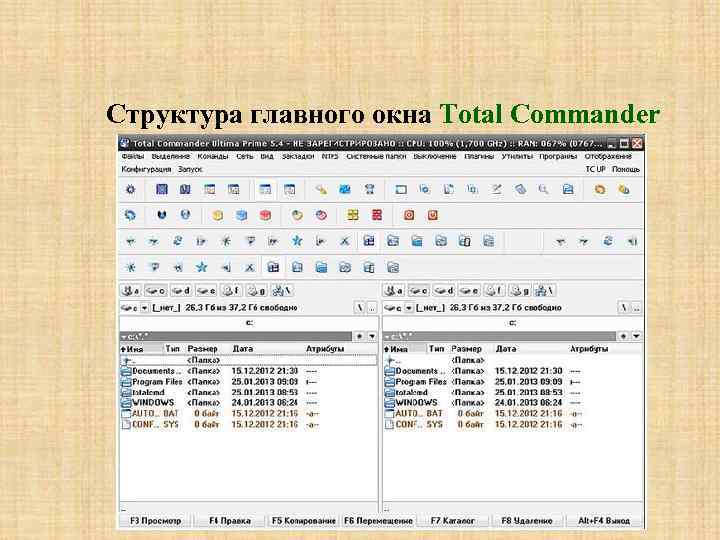Go to root via left panel backslash button
This screenshot has width=720, height=540.
pos(360,308)
